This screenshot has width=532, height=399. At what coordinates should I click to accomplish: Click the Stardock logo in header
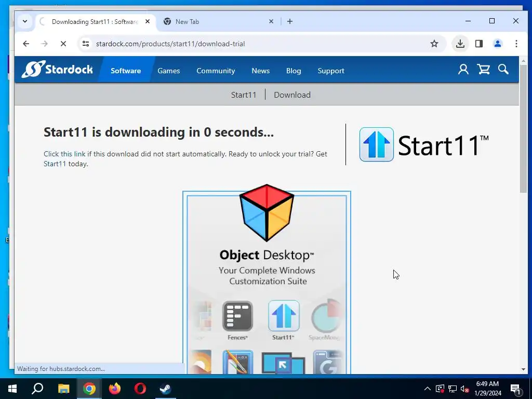[x=57, y=69]
